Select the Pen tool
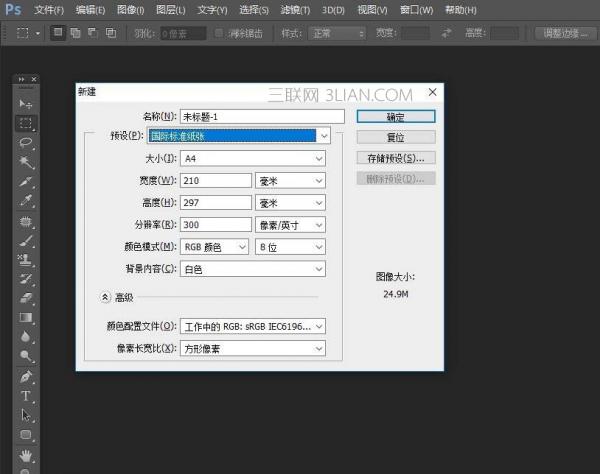600x474 pixels. pyautogui.click(x=27, y=377)
